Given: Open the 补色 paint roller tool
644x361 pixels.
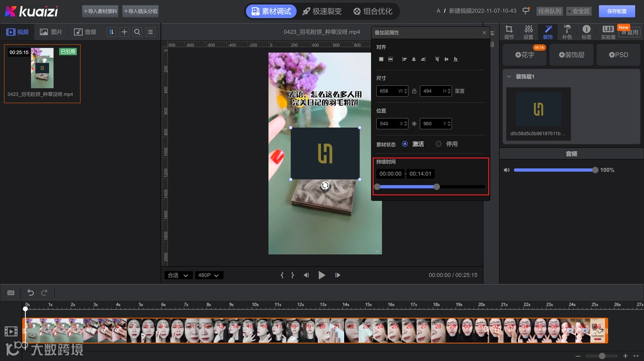Looking at the screenshot, I should [566, 32].
